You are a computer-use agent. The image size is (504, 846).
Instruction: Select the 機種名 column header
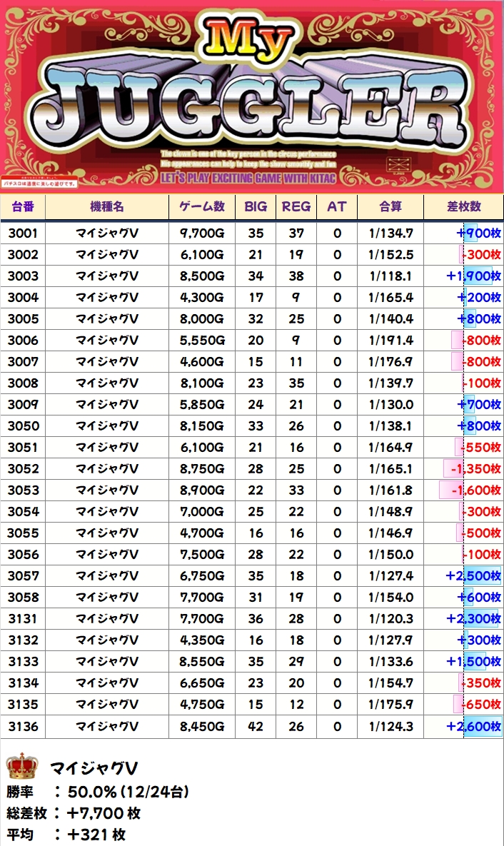click(x=107, y=206)
